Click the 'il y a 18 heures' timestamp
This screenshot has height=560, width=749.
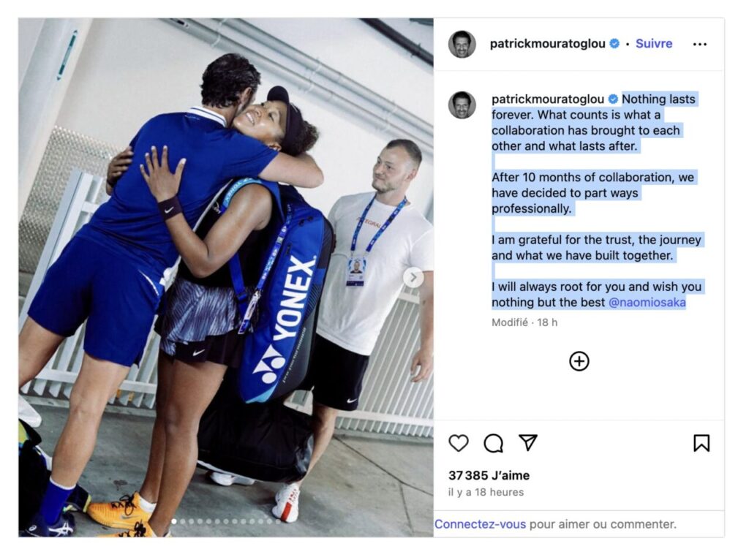486,492
